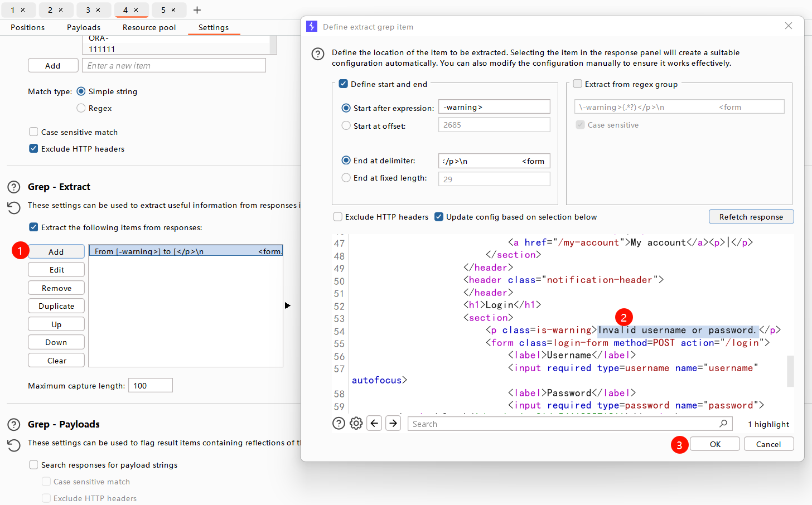
Task: Confirm dialog with OK button
Action: (715, 444)
